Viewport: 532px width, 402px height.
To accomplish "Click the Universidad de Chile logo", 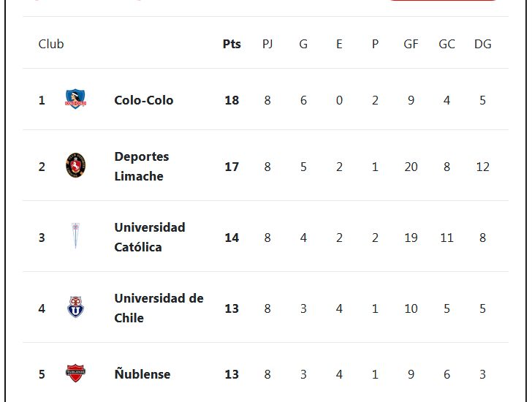I will click(76, 308).
